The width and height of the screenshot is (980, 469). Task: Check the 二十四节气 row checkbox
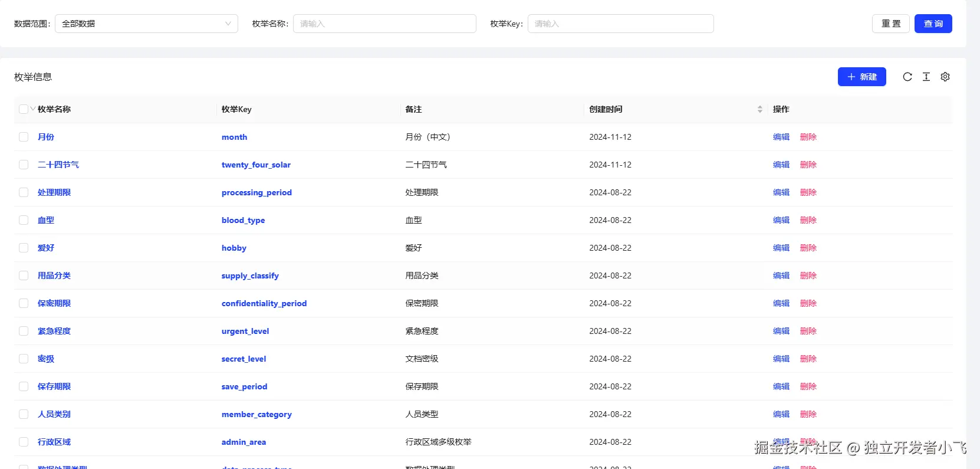[24, 165]
